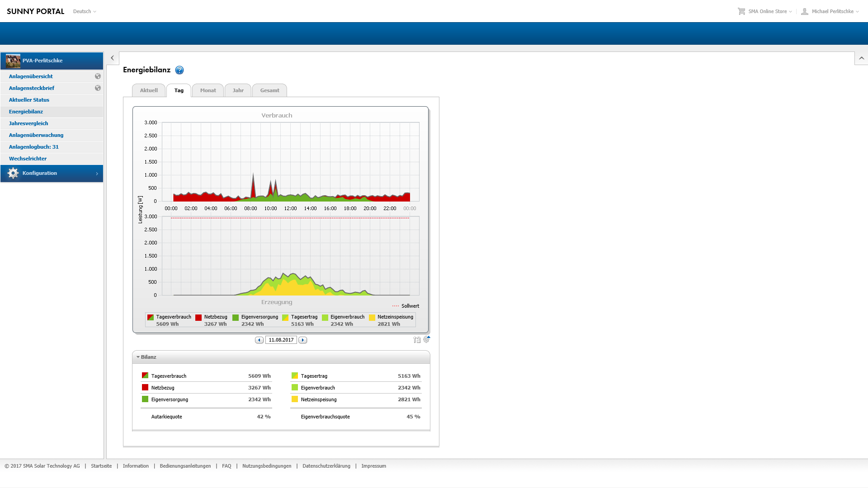Open the Deutsch language dropdown
This screenshot has height=488, width=868.
[85, 11]
